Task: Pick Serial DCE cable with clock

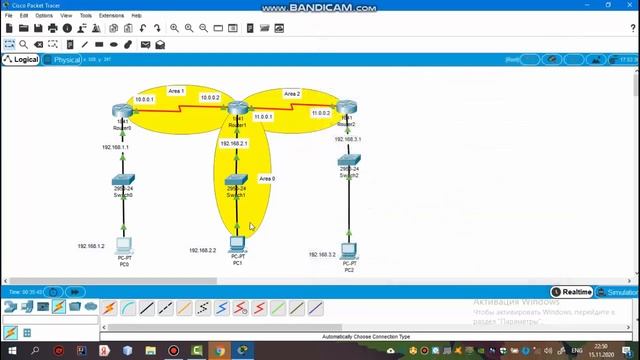Action: [x=240, y=308]
